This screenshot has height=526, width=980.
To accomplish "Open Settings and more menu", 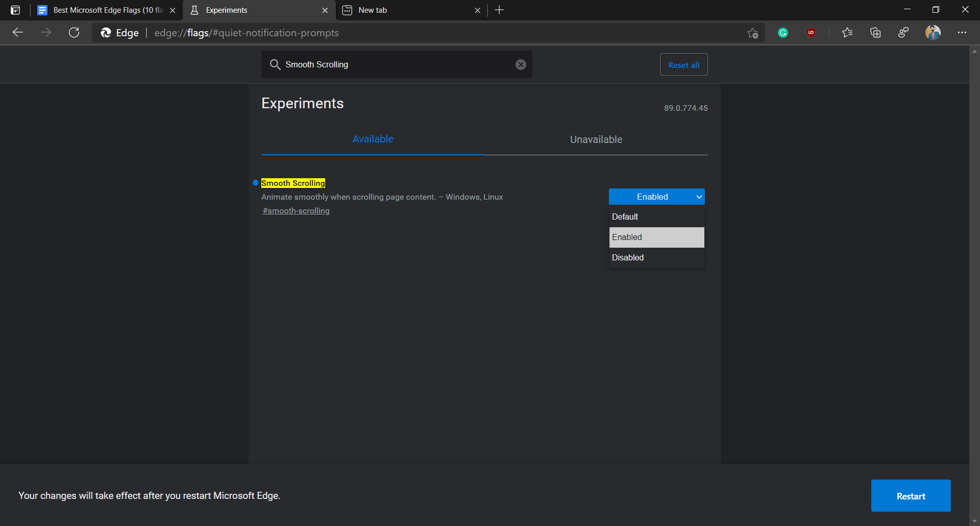I will (x=963, y=32).
